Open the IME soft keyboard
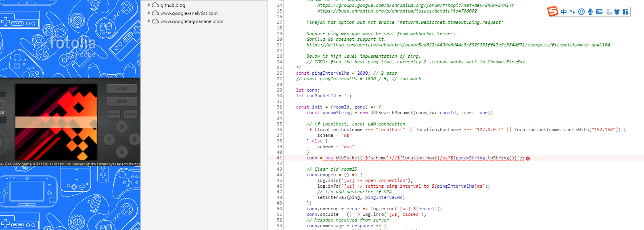The image size is (644, 230). coord(599,12)
